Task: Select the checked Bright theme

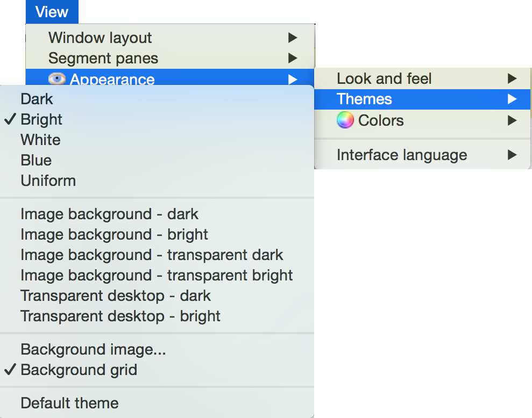Action: pyautogui.click(x=41, y=119)
